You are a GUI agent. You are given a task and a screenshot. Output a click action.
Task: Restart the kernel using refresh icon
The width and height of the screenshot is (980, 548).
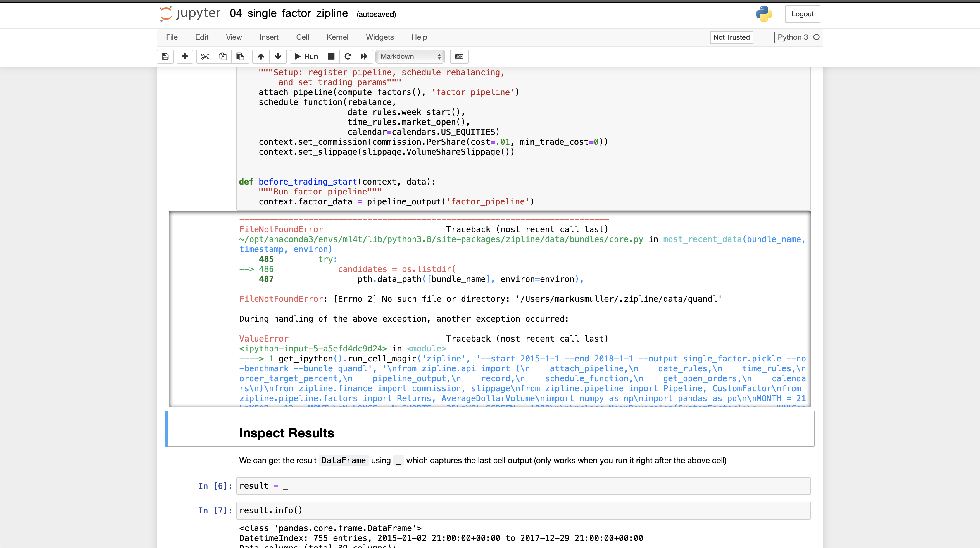(347, 56)
